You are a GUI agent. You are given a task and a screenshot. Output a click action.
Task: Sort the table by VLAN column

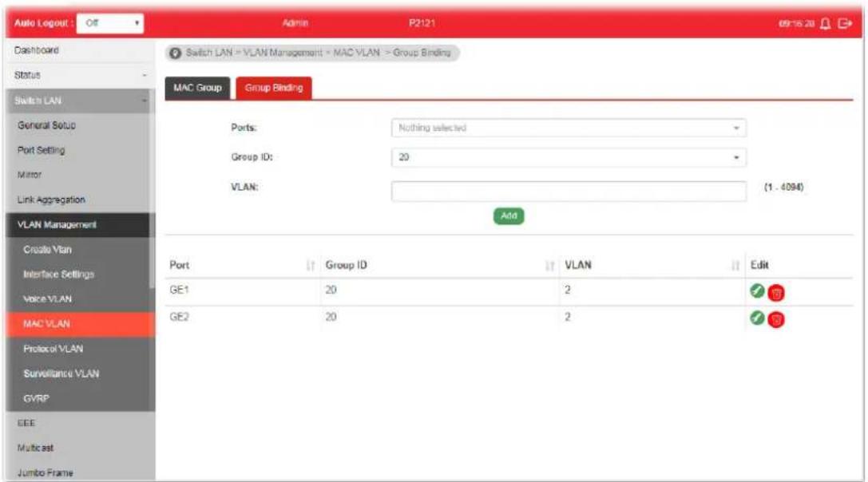click(735, 266)
